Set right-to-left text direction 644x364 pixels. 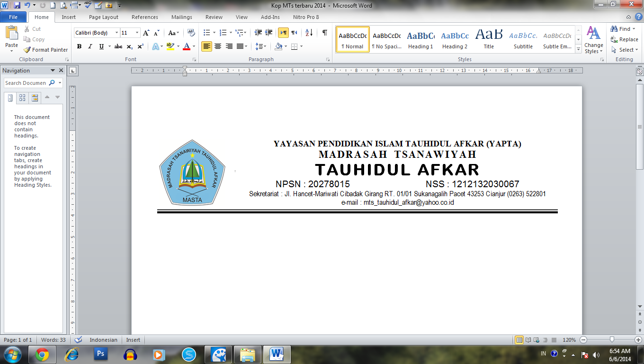[294, 33]
